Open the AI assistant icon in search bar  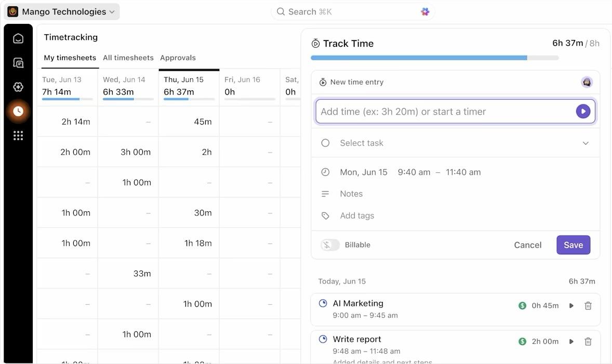coord(425,11)
